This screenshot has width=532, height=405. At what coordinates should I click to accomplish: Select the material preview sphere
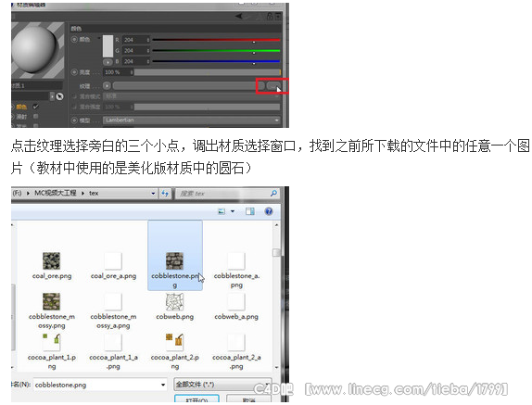coord(33,49)
